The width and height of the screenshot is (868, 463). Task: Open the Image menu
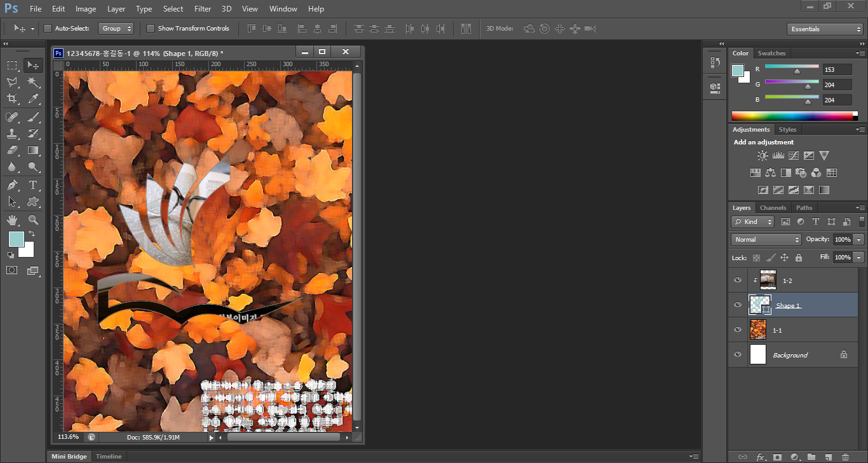point(86,9)
